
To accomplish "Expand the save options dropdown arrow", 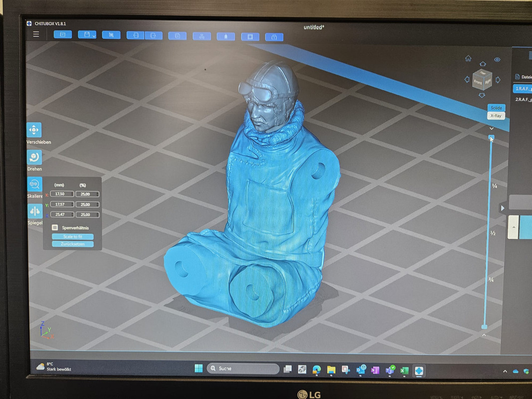I will (94, 35).
